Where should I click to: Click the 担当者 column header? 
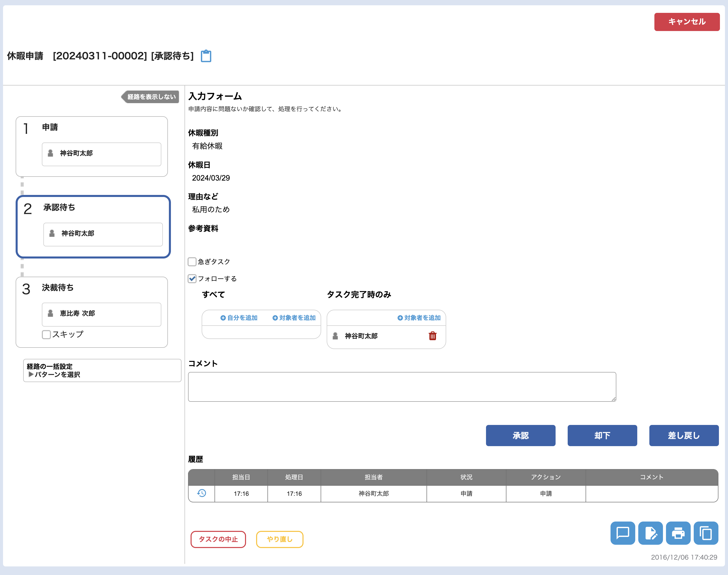[x=374, y=477]
